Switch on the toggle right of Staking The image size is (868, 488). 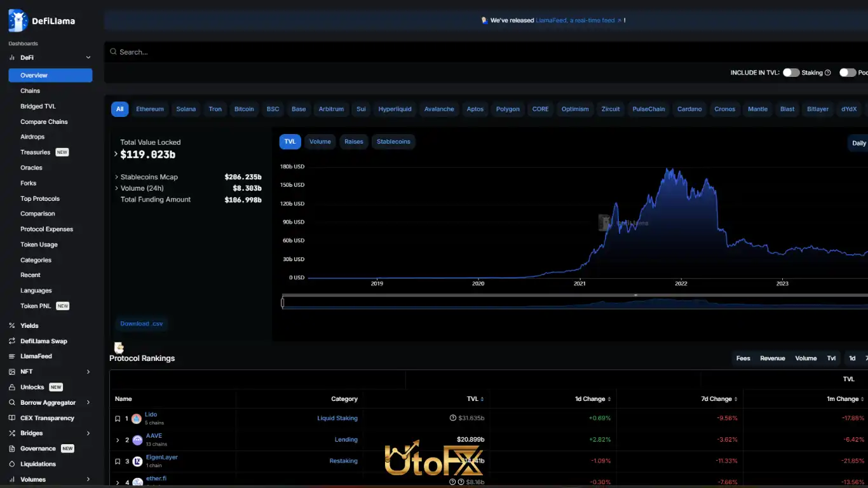point(848,73)
